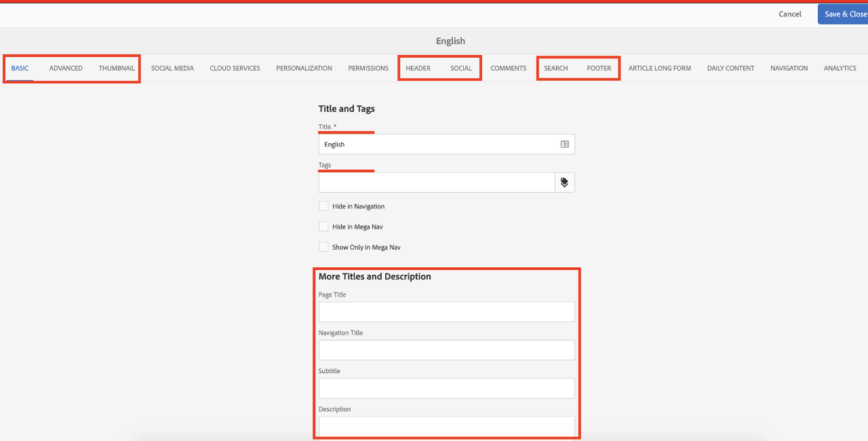The image size is (868, 441).
Task: Click the icon inside the Title field
Action: [564, 145]
